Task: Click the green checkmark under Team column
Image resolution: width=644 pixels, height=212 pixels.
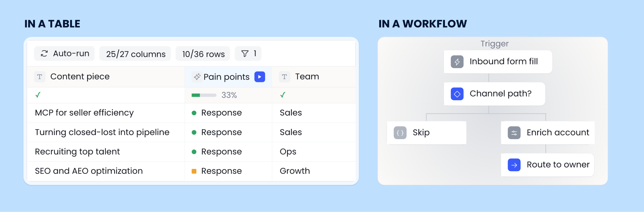Action: pyautogui.click(x=283, y=95)
